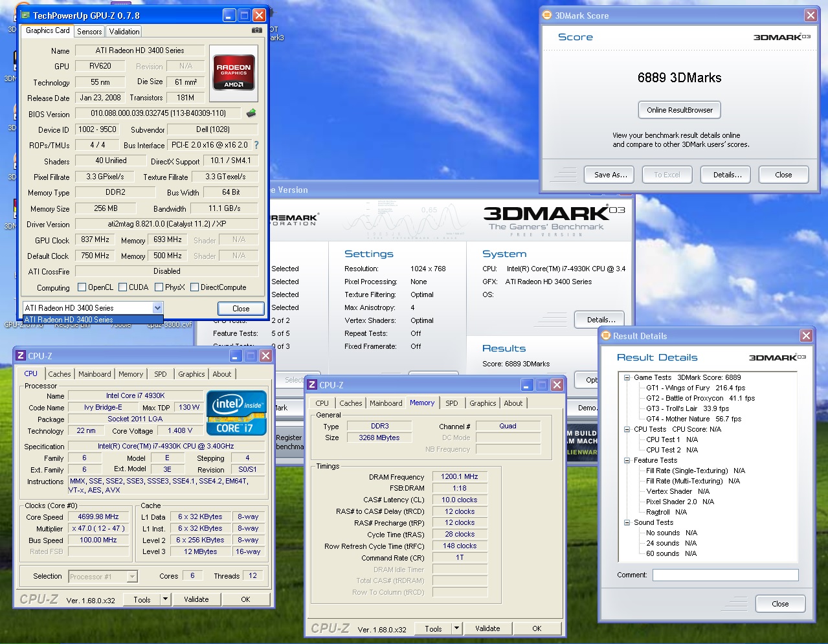The image size is (828, 644).
Task: Click the Intel Core i7 4930K name value
Action: (x=135, y=395)
